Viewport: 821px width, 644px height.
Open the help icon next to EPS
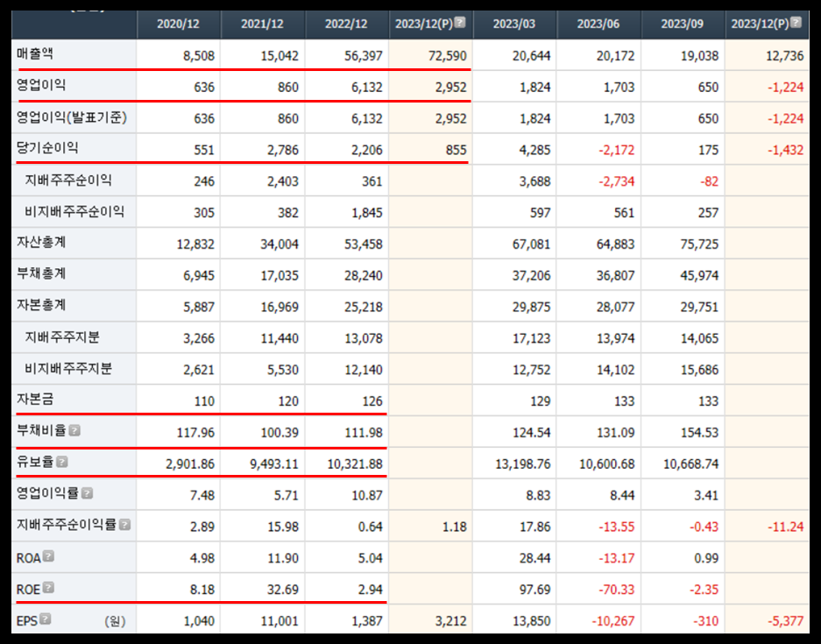[46, 619]
